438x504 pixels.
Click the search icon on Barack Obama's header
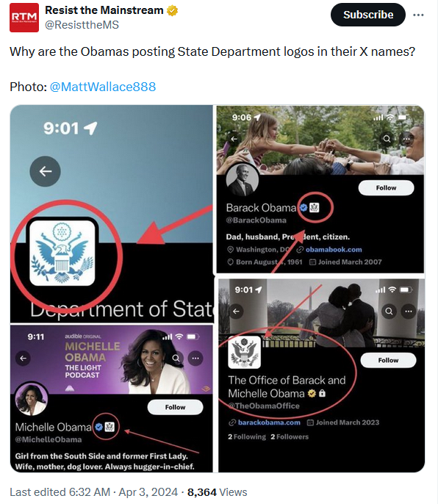click(387, 139)
